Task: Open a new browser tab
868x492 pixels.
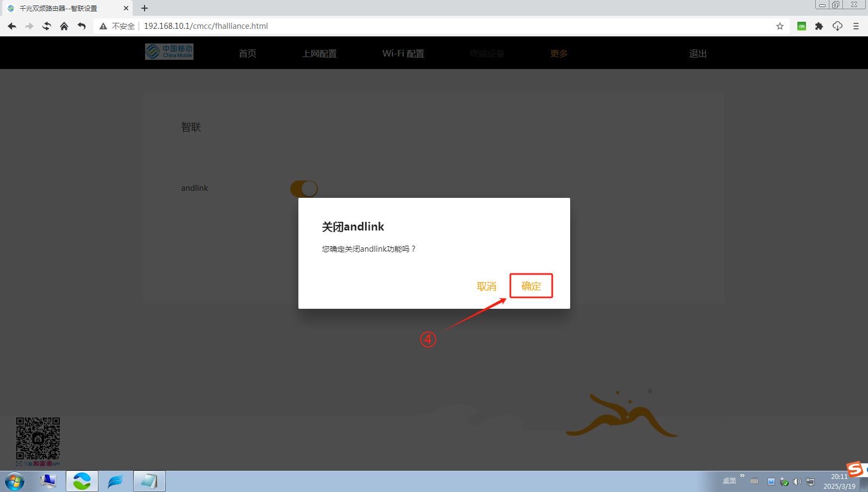Action: [145, 8]
